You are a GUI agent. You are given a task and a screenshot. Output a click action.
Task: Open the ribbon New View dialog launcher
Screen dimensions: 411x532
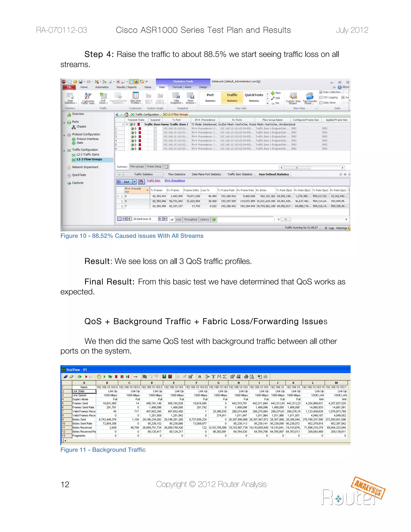click(x=316, y=108)
